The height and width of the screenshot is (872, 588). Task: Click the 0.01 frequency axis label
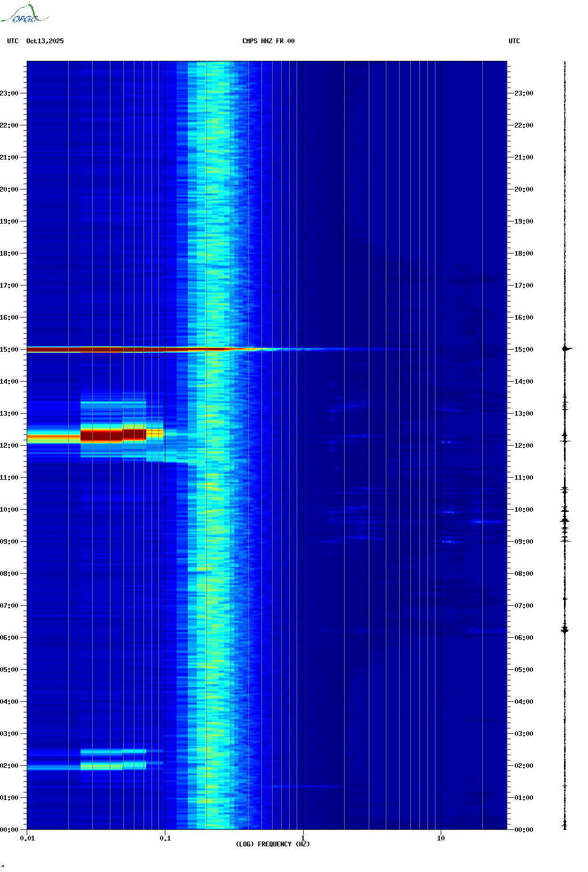pos(27,838)
